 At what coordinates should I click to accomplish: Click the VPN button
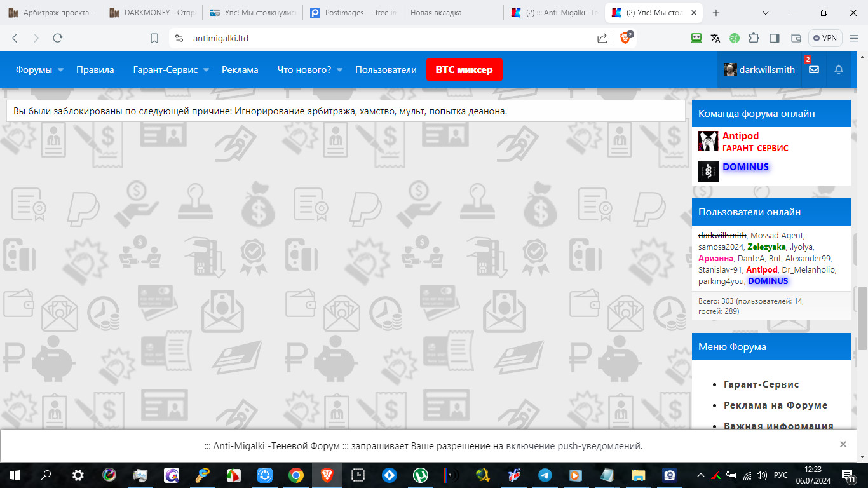pos(825,38)
